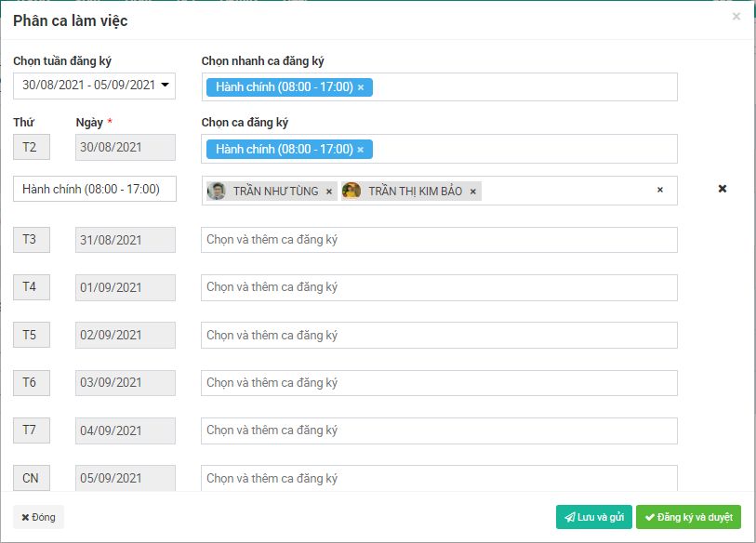
Task: Remove Hành chính tag from quick shift selection
Action: (361, 87)
